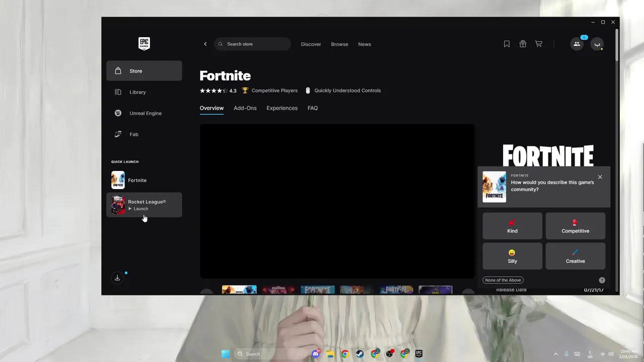Open the volume tray icon
644x362 pixels.
tap(610, 354)
